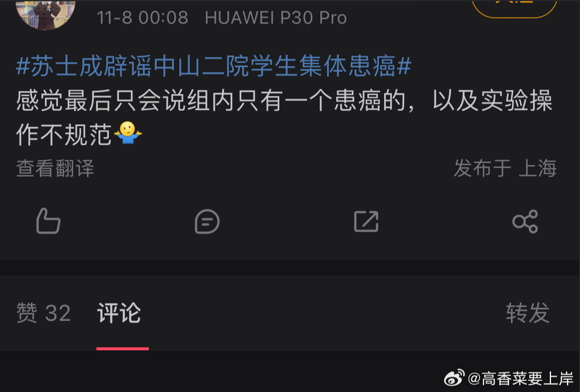Open the poster's profile avatar
Screen dimensions: 580x392
(45, 13)
